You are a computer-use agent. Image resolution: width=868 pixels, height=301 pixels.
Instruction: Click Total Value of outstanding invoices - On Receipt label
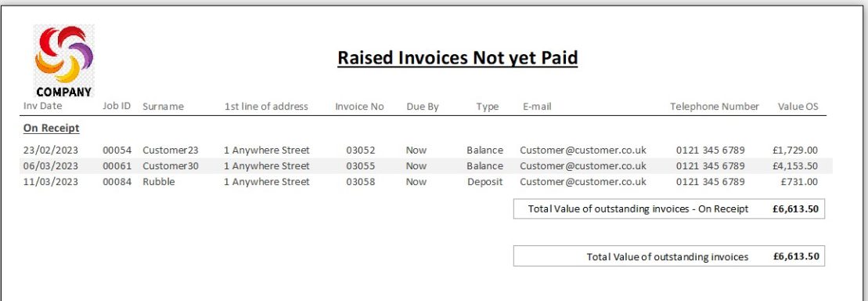[x=638, y=209]
